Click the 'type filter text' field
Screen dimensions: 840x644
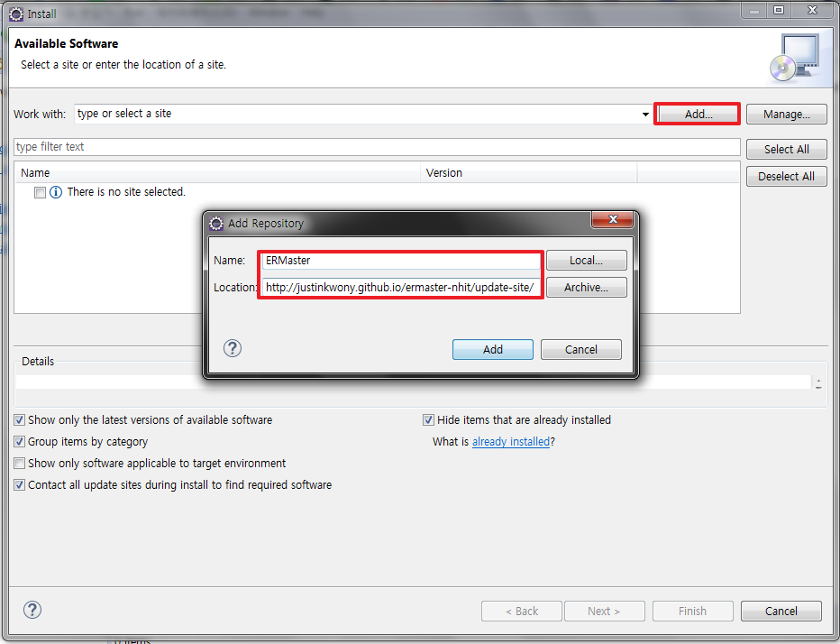[377, 147]
